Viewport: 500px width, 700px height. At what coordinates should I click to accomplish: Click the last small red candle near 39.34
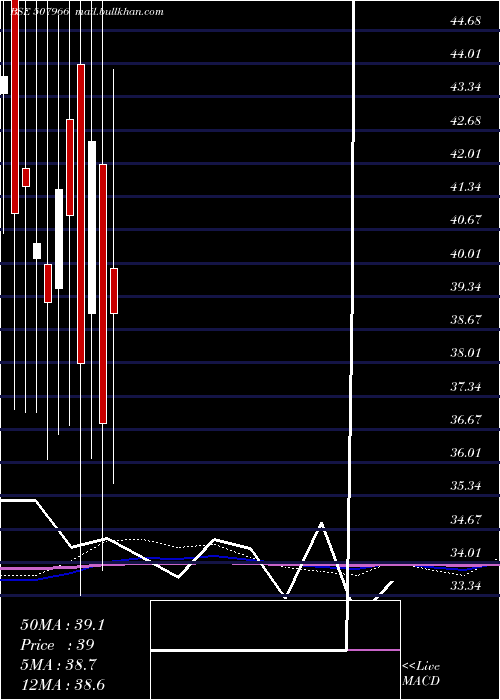pos(114,291)
